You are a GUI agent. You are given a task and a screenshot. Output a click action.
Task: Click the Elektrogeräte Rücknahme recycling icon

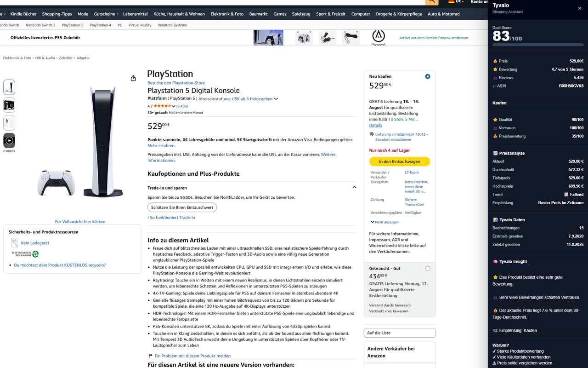(x=25, y=254)
